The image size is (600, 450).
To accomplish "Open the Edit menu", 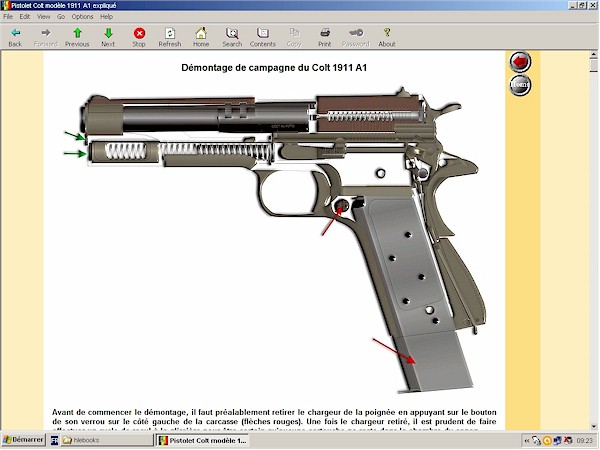I will click(25, 16).
